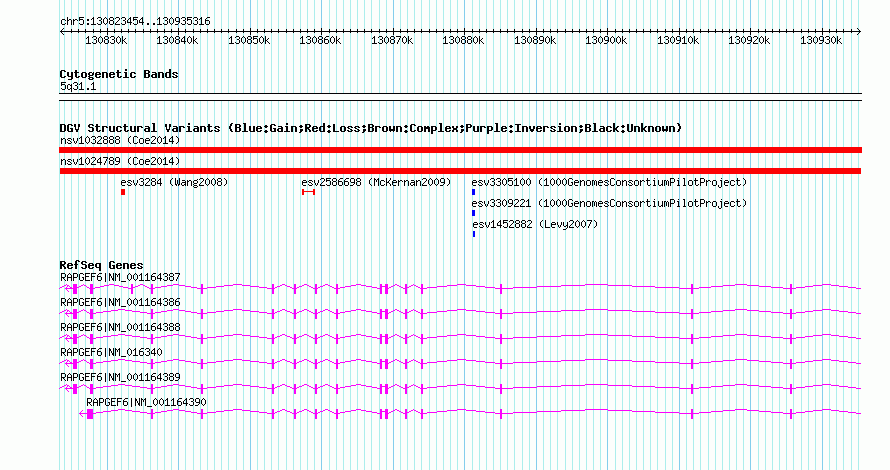This screenshot has width=890, height=470.
Task: Open esv3305100 (1000GenomesConsortiumPilotProject) label
Action: click(x=610, y=182)
